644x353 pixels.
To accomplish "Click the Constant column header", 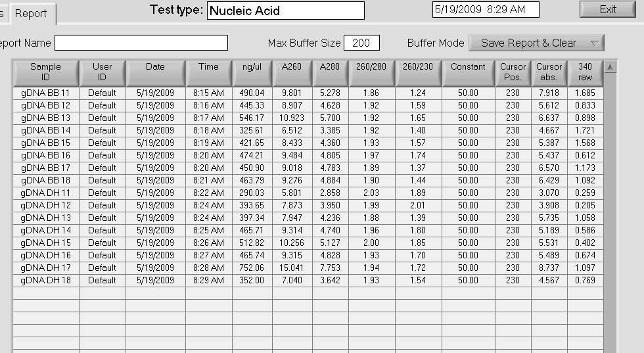I will click(468, 67).
